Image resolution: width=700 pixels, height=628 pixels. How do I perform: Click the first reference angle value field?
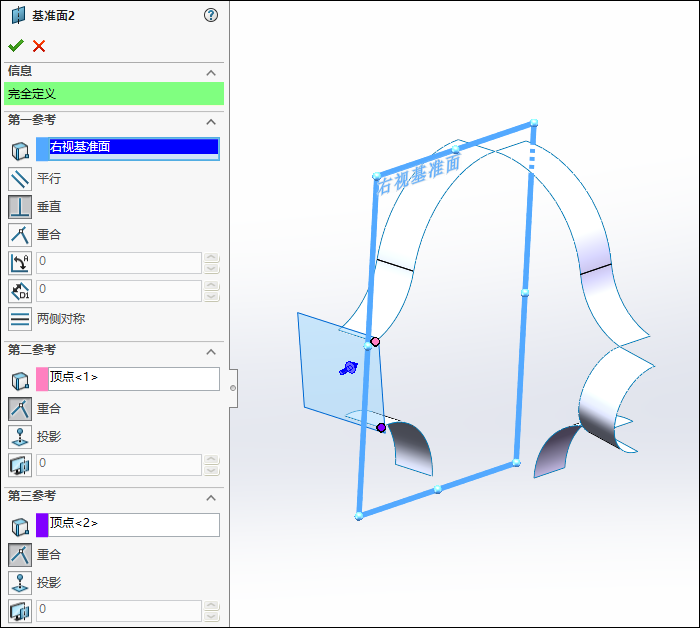coord(119,263)
